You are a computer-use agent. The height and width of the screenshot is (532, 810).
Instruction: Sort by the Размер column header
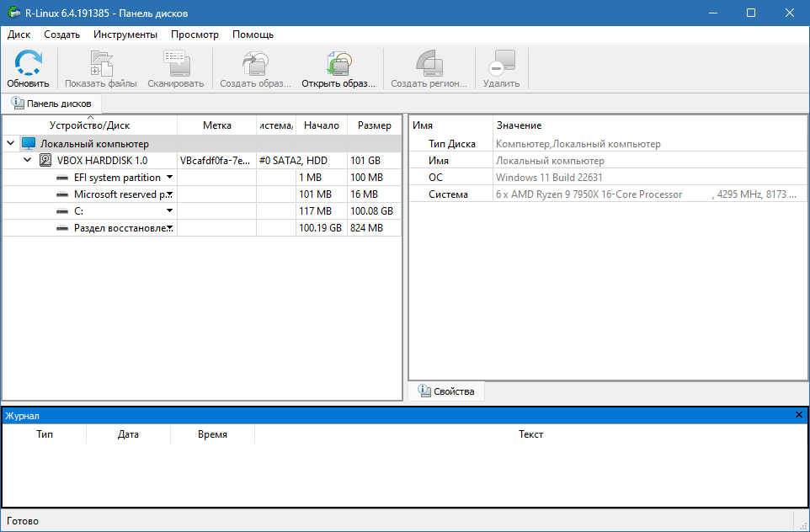pyautogui.click(x=375, y=125)
